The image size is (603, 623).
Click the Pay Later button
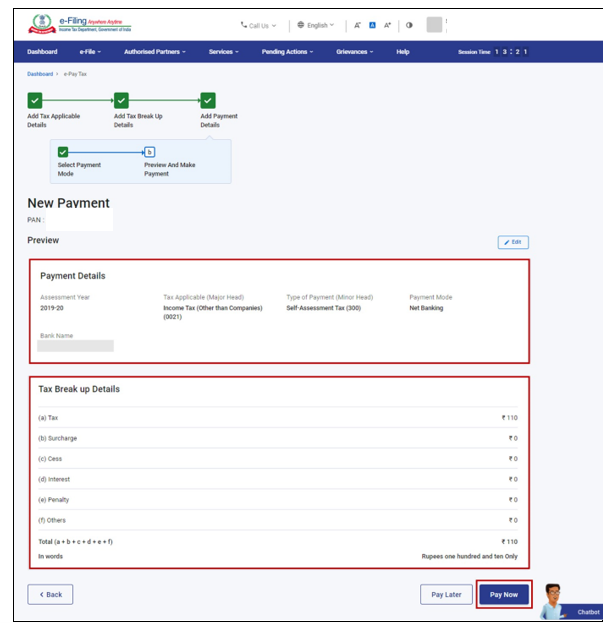pos(446,594)
